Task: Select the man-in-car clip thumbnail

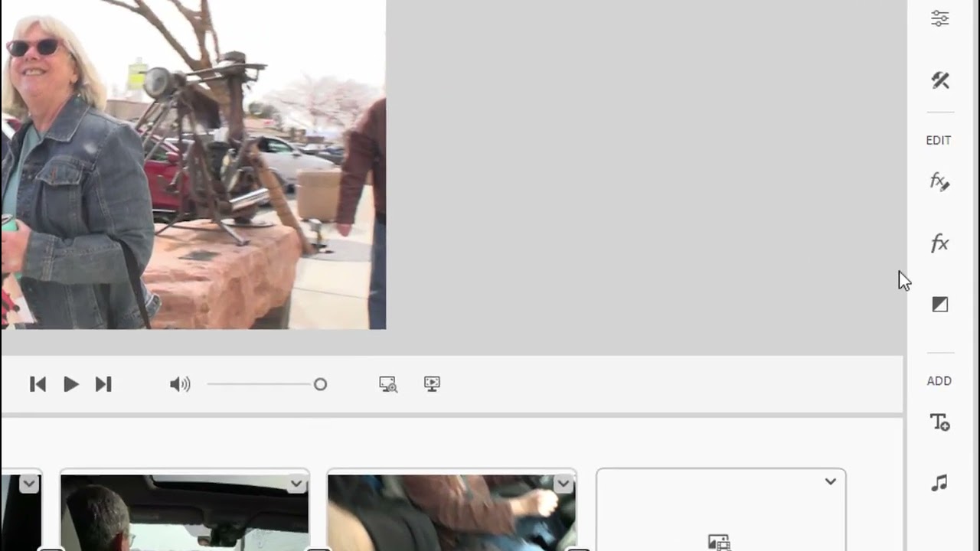Action: coord(185,511)
